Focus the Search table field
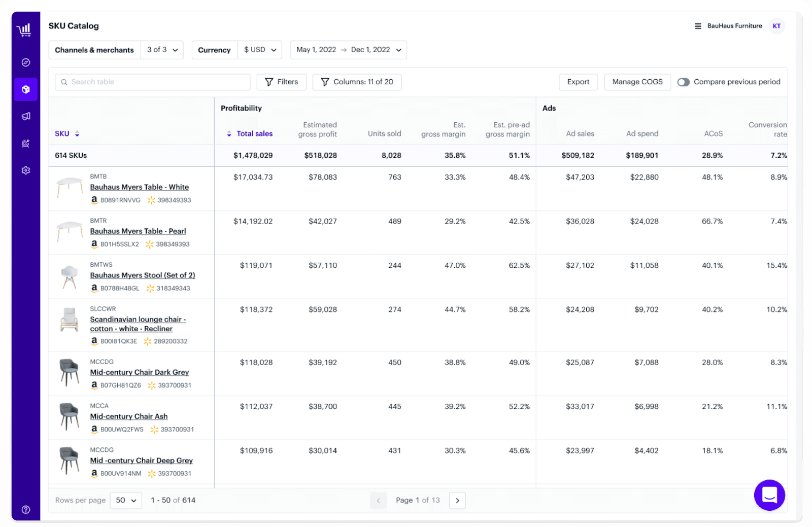The height and width of the screenshot is (527, 812). [x=153, y=82]
